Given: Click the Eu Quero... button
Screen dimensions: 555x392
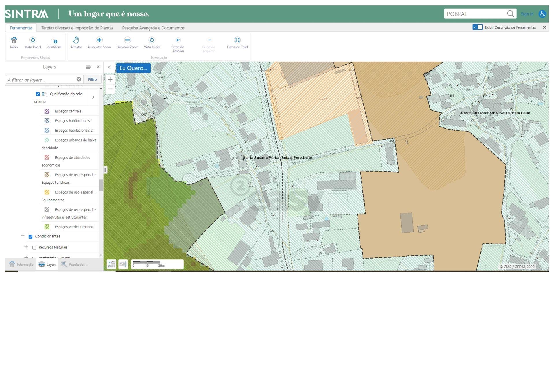Looking at the screenshot, I should 133,68.
